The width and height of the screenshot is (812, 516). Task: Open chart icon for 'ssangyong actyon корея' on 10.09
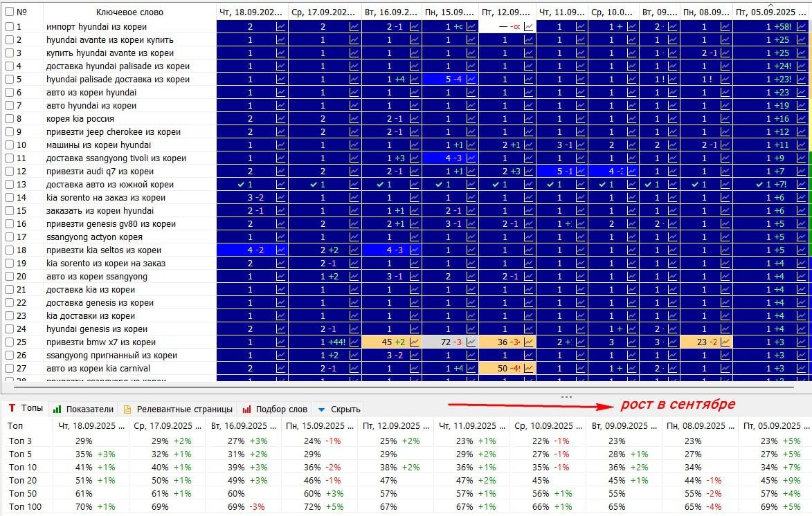click(x=632, y=237)
